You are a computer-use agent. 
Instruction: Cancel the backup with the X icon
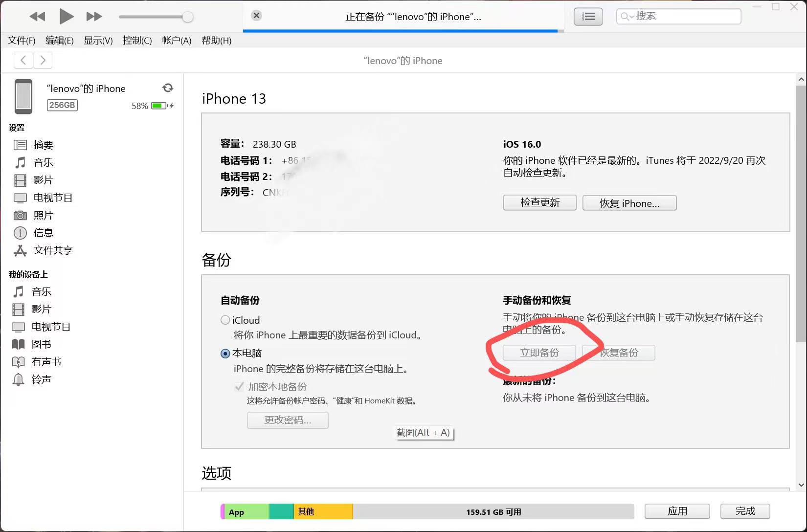[x=256, y=16]
